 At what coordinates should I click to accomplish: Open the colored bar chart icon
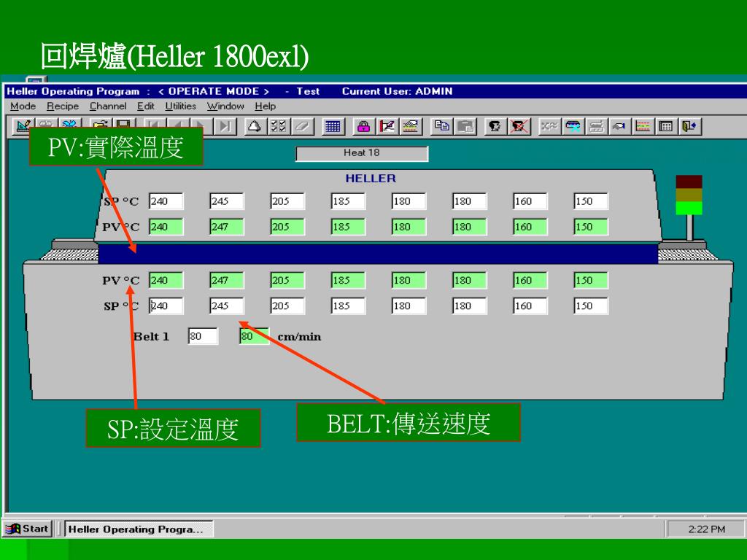click(643, 126)
